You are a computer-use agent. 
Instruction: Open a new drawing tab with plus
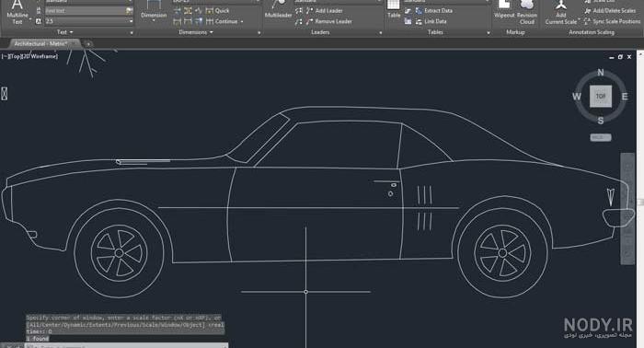[87, 43]
